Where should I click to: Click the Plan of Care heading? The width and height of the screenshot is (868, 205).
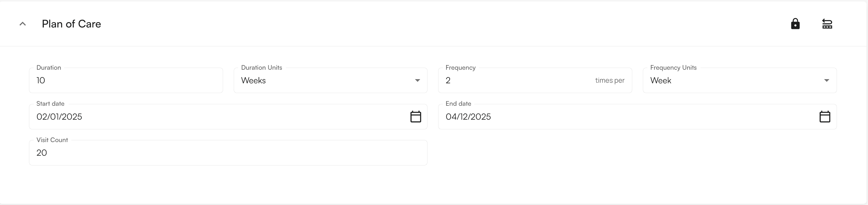click(71, 24)
